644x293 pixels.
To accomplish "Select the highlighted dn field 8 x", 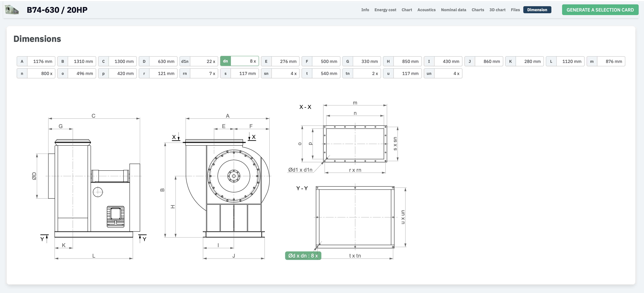I will (240, 61).
